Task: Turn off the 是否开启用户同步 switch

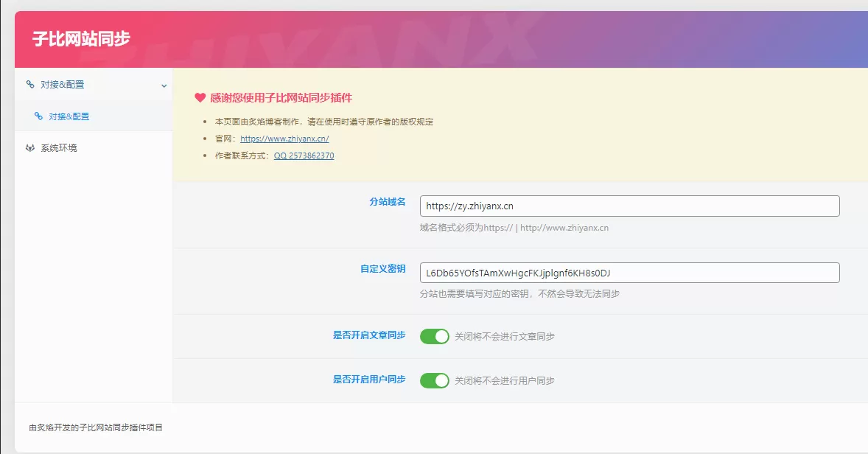Action: (x=435, y=380)
